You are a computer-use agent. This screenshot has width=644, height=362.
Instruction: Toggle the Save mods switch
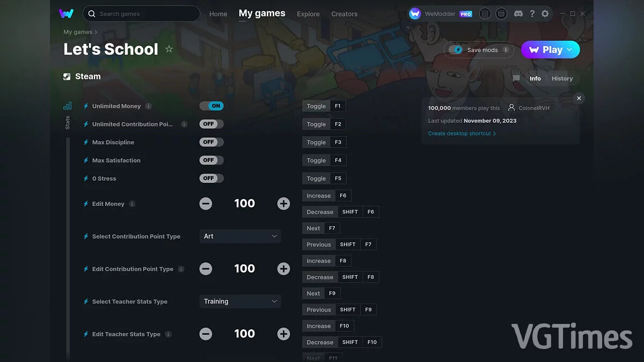[456, 50]
